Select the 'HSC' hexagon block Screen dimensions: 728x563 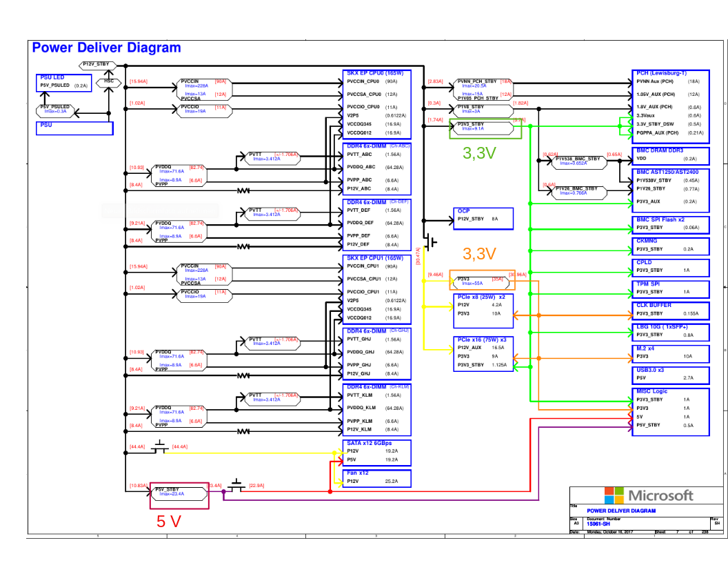[x=109, y=83]
